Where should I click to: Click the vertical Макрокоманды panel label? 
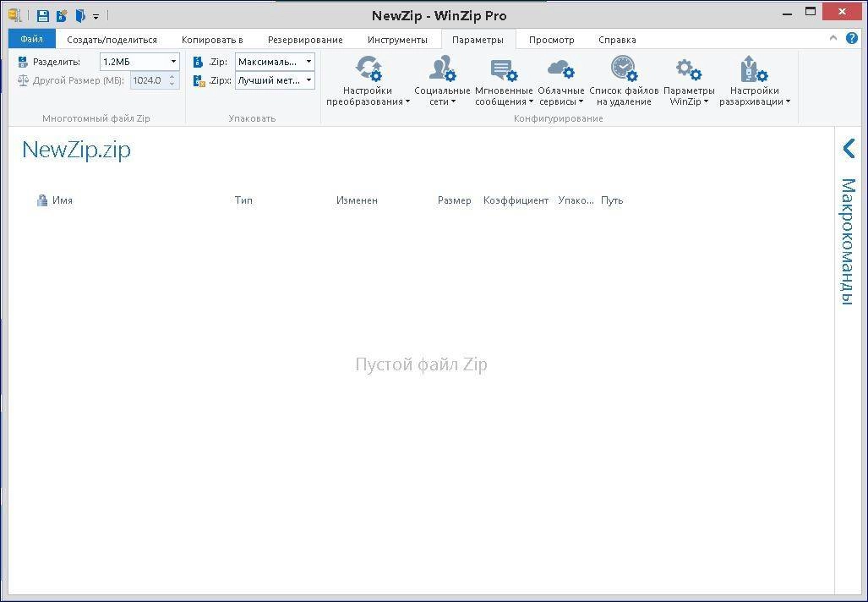click(x=848, y=242)
